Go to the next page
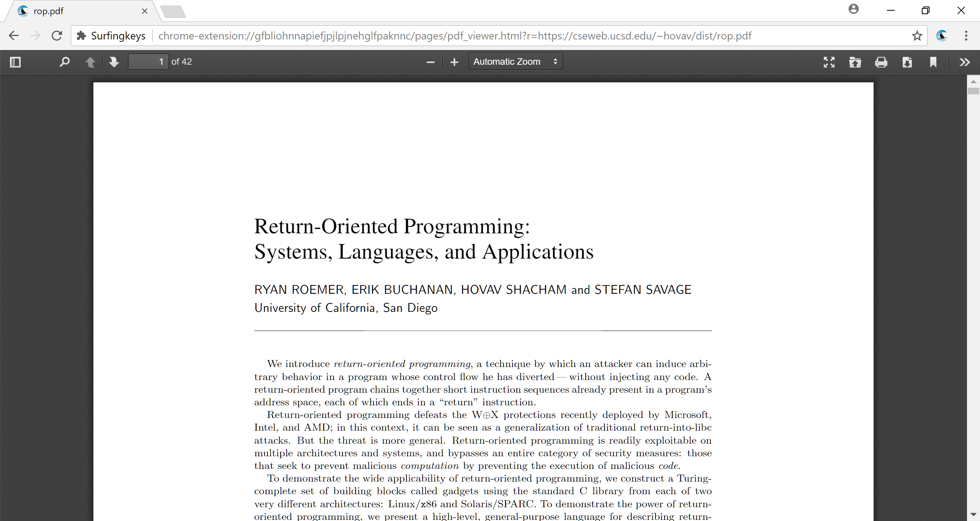 click(114, 61)
